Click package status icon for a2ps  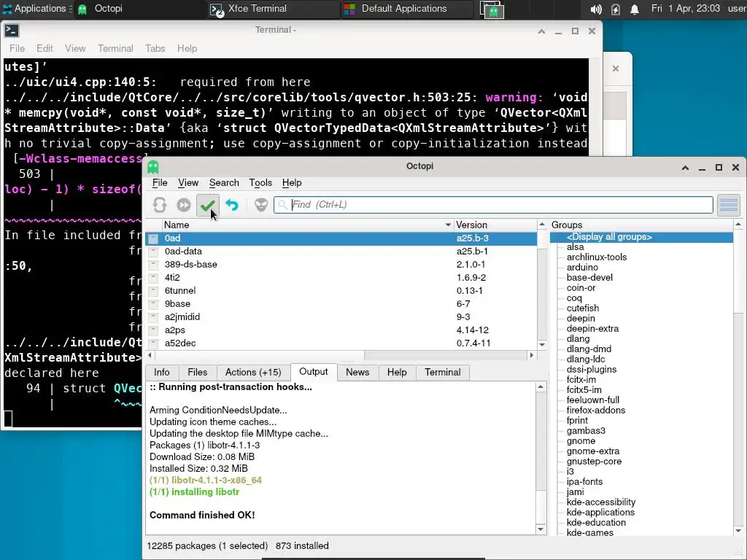click(153, 330)
